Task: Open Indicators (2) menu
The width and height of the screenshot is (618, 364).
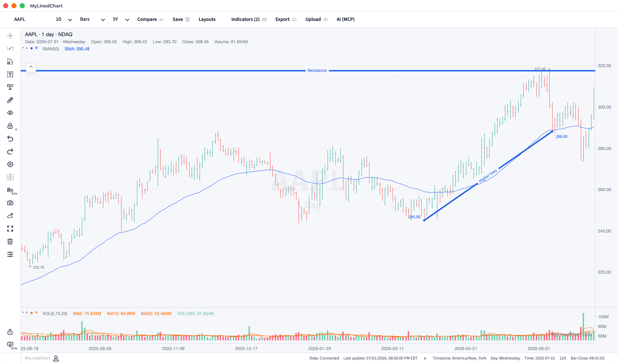Action: 249,19
